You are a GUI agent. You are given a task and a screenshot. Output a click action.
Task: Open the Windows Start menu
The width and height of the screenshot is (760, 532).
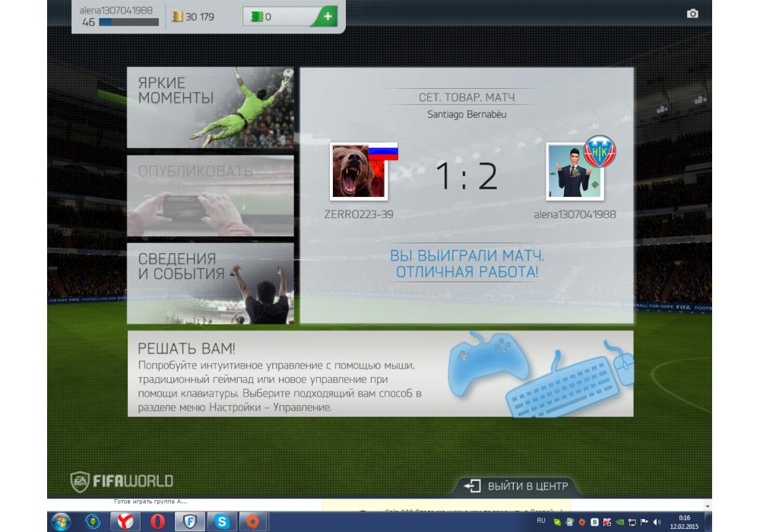(61, 522)
